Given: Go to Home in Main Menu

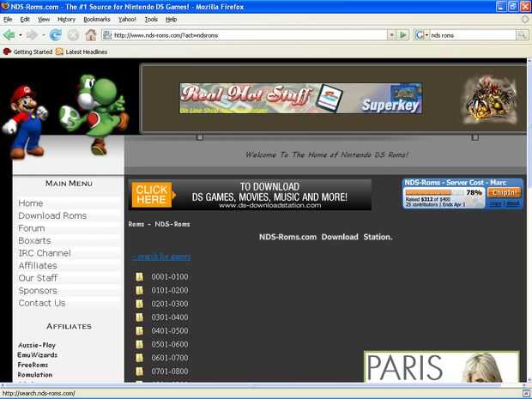Looking at the screenshot, I should (31, 203).
